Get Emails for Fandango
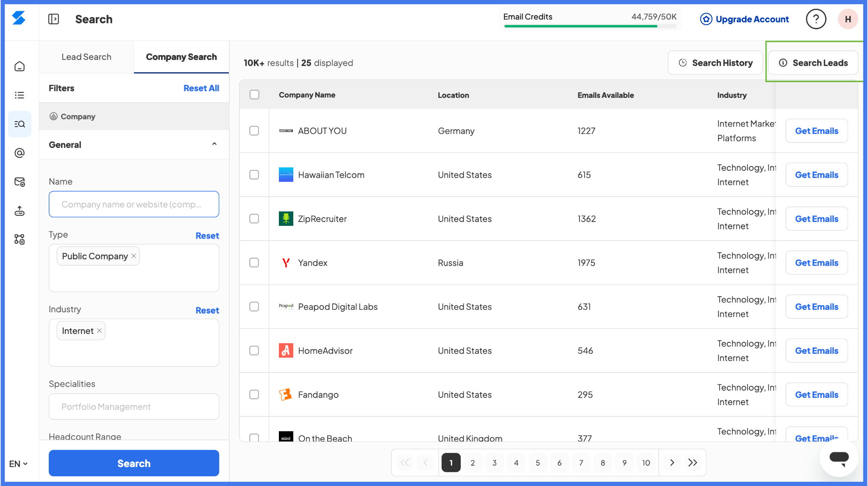The width and height of the screenshot is (868, 486). [817, 394]
